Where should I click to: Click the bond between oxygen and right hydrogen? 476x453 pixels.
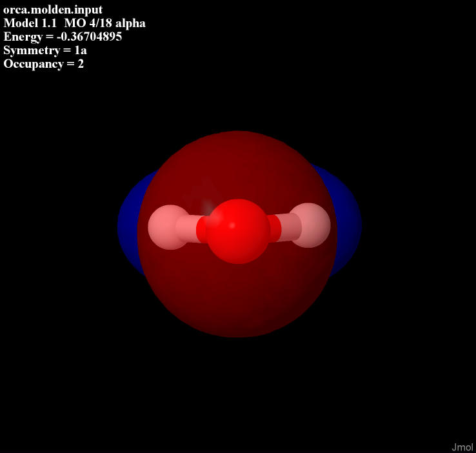click(x=284, y=227)
